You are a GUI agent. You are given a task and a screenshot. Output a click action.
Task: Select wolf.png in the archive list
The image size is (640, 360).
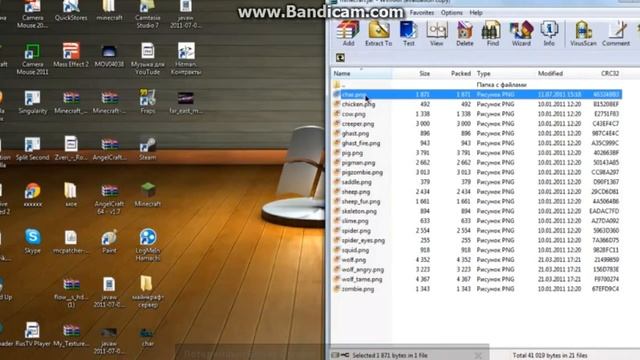tap(477, 260)
